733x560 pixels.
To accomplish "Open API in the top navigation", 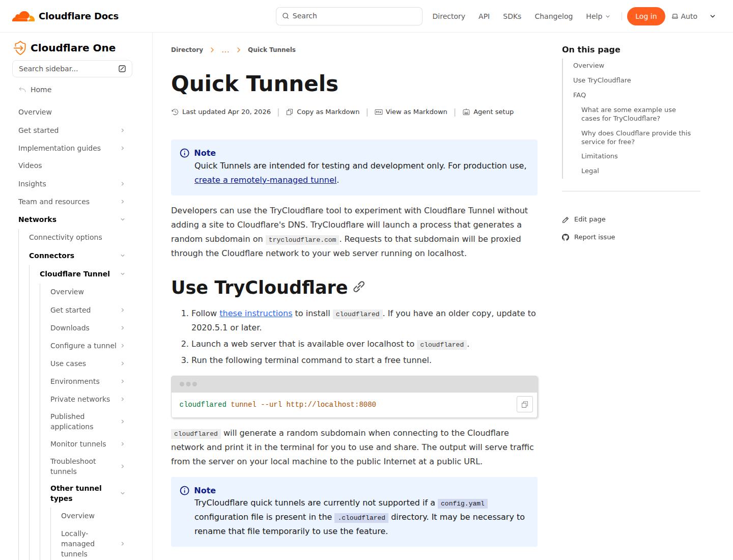I will click(x=484, y=16).
